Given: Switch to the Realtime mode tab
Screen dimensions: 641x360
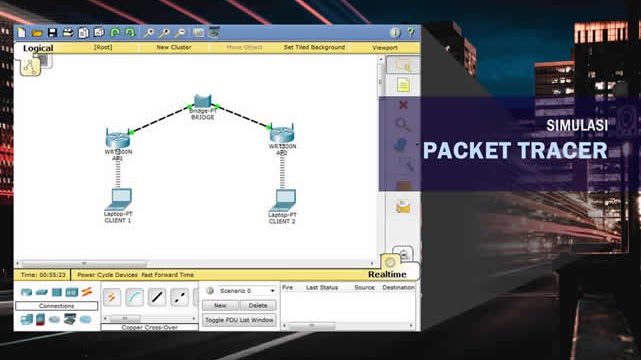Looking at the screenshot, I should pos(387,274).
